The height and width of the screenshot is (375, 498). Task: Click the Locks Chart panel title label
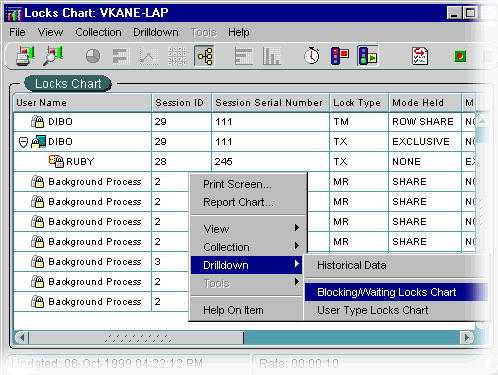click(x=68, y=84)
